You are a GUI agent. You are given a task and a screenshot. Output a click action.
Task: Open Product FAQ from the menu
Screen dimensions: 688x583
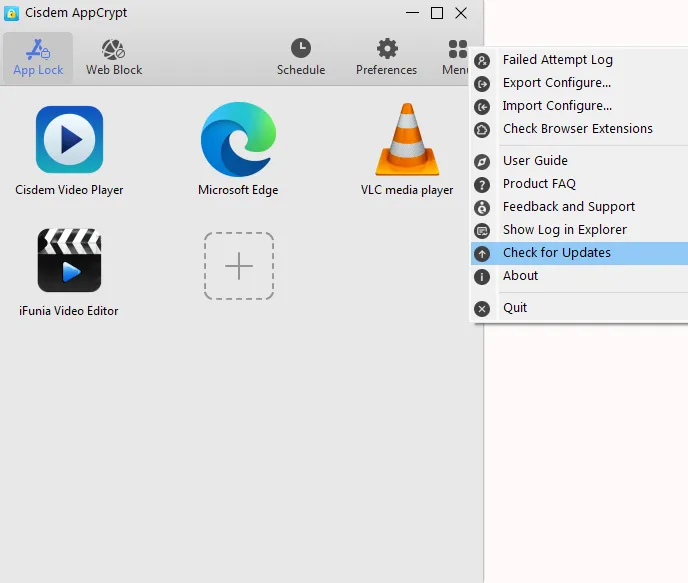[579, 184]
